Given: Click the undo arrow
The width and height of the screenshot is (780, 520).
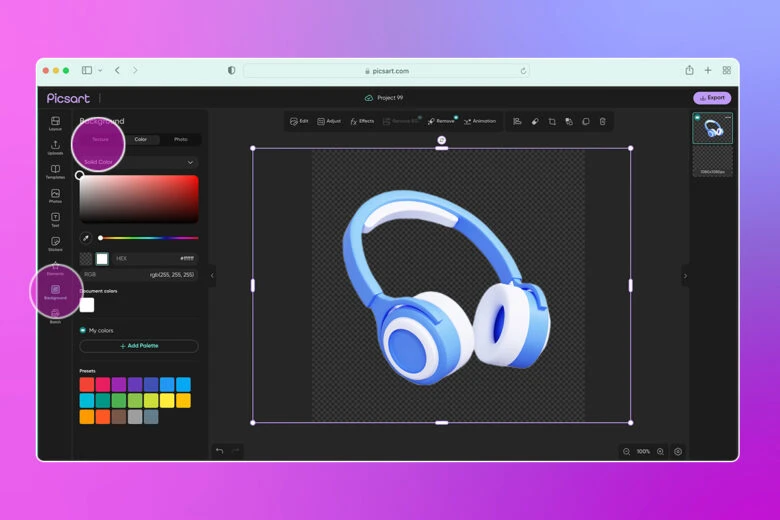Looking at the screenshot, I should 219,451.
